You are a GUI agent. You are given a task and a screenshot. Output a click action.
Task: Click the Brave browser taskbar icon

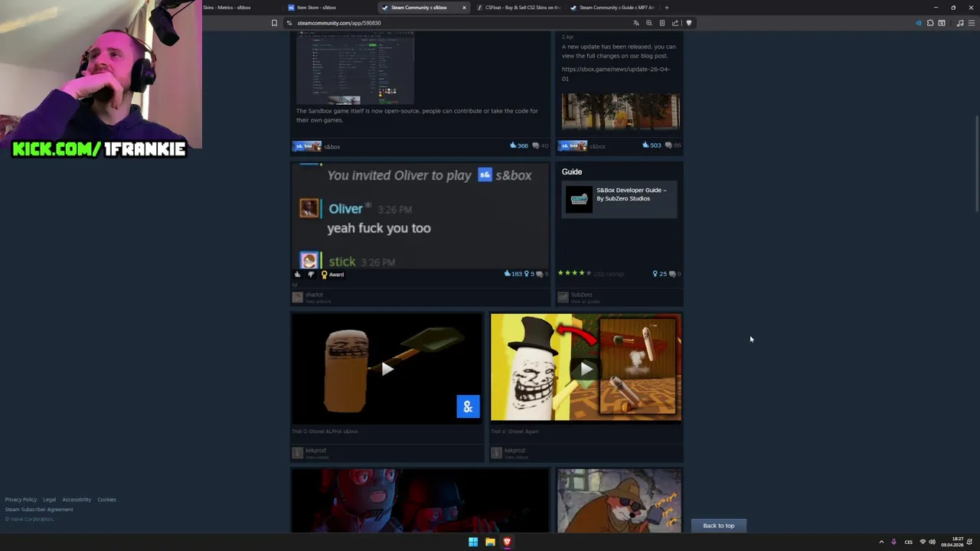(507, 542)
